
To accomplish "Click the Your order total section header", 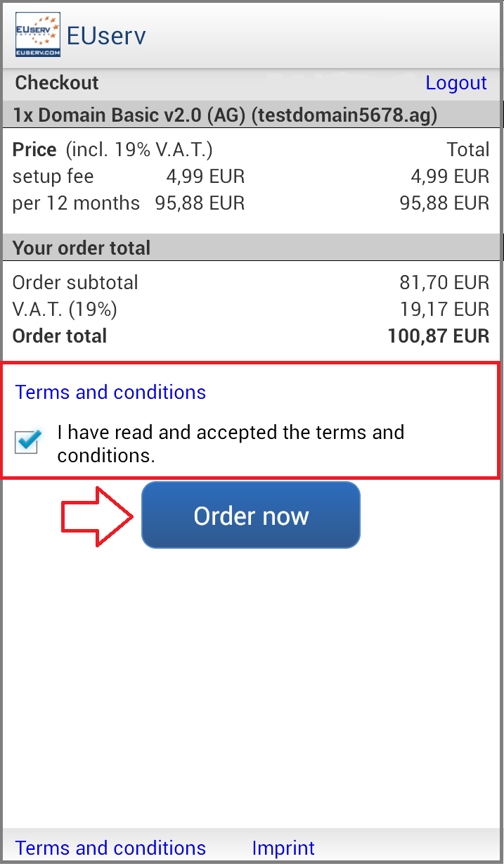I will tap(82, 248).
